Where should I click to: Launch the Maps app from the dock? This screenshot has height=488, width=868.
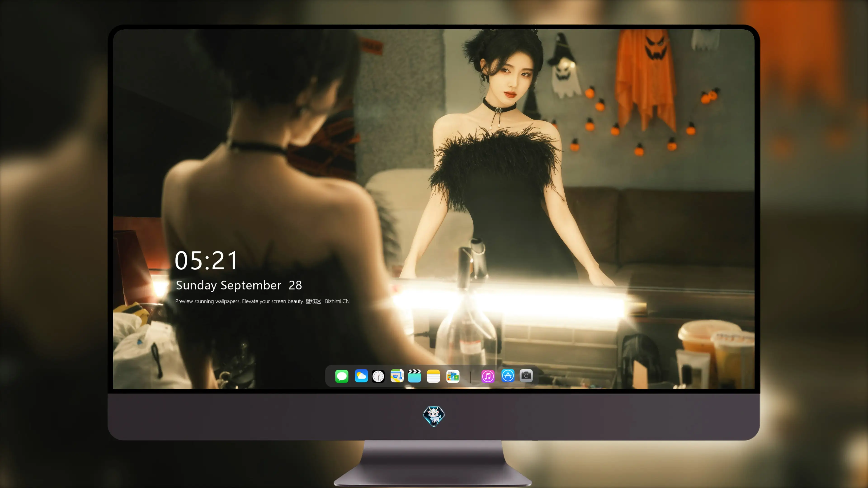click(397, 376)
